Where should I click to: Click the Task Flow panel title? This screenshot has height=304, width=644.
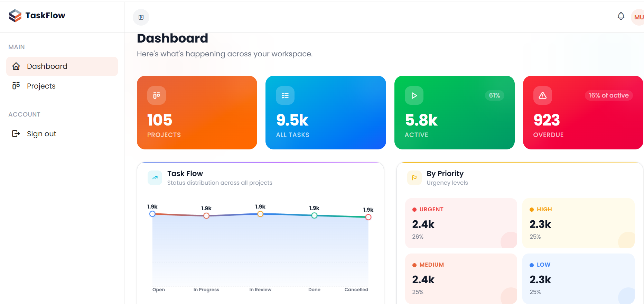185,174
